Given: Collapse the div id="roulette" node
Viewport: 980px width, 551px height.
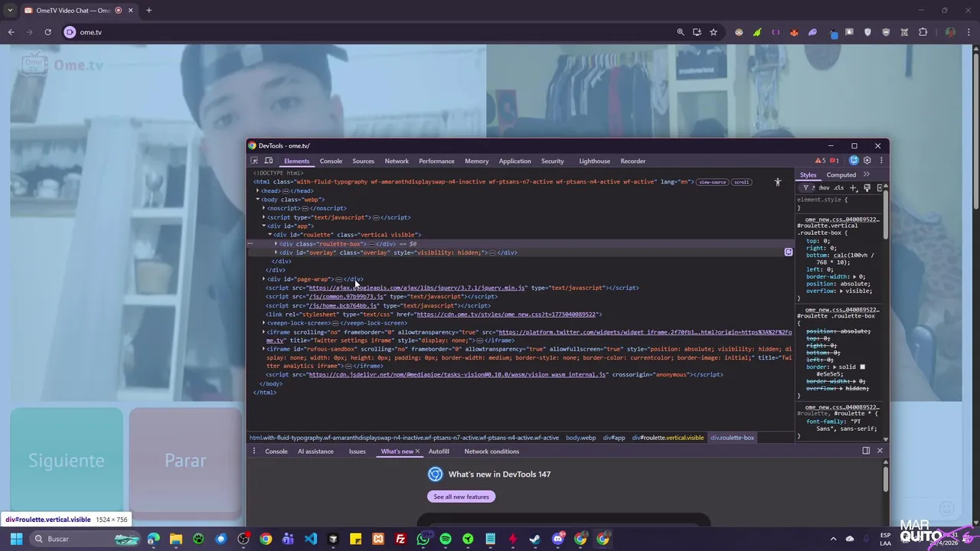Looking at the screenshot, I should 270,235.
